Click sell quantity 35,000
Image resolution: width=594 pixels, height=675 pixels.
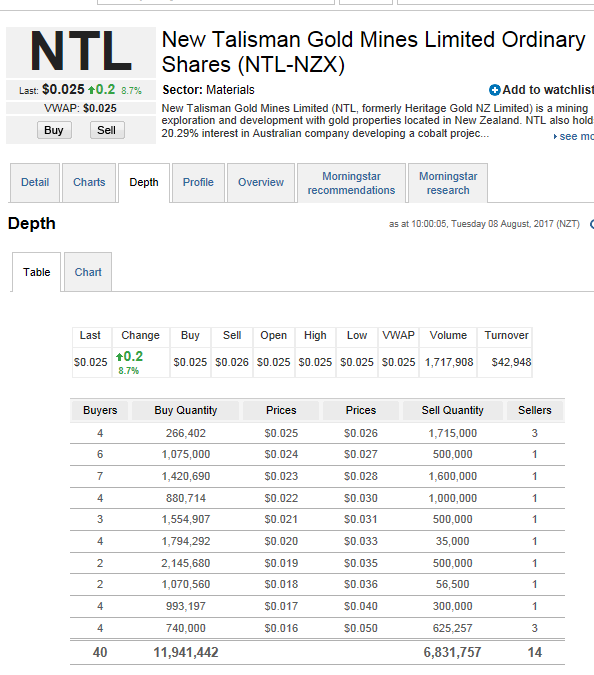(452, 542)
